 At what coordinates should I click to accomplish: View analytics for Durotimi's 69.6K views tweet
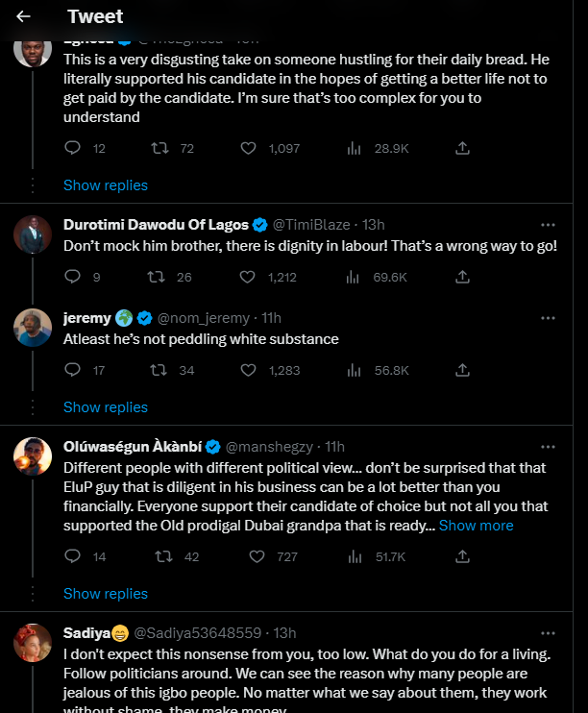[x=355, y=277]
